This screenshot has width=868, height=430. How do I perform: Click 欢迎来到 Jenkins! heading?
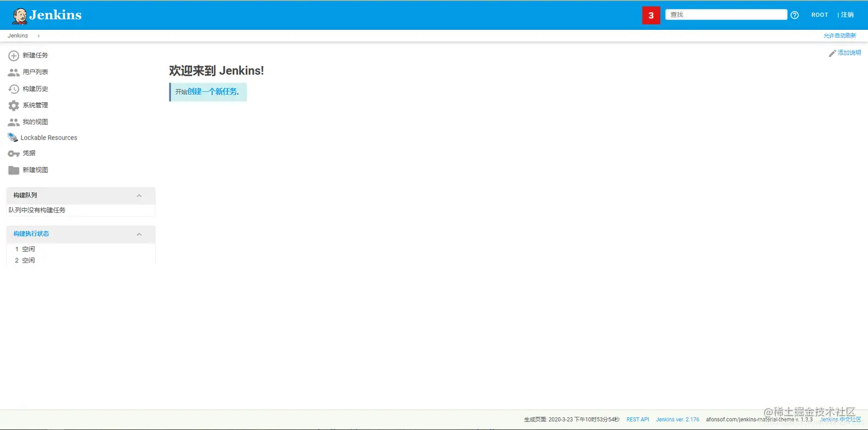tap(216, 71)
